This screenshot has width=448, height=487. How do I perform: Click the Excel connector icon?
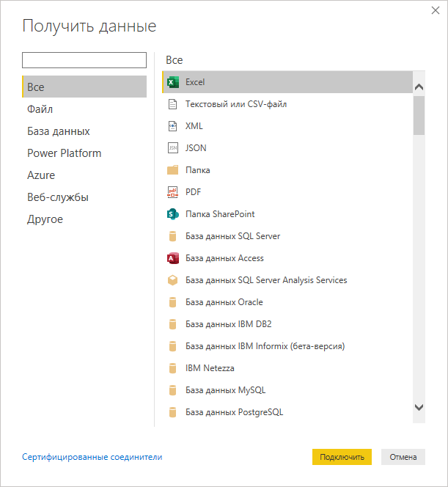172,82
